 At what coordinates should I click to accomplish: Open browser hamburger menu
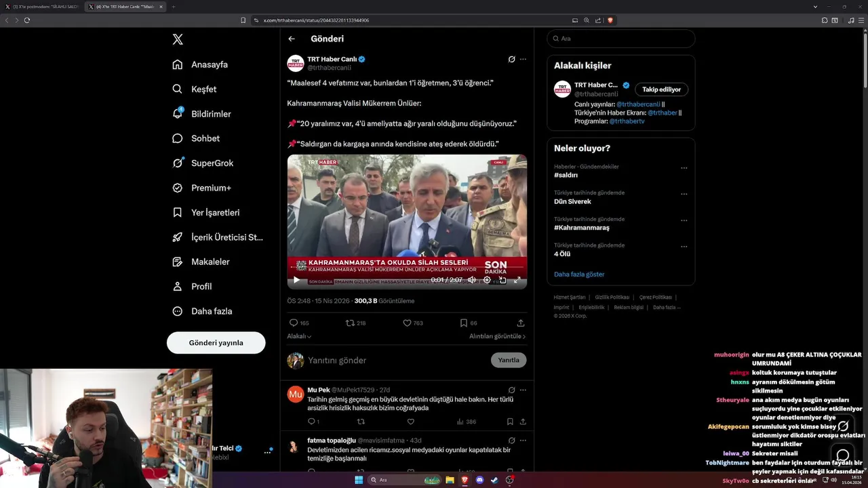point(861,20)
